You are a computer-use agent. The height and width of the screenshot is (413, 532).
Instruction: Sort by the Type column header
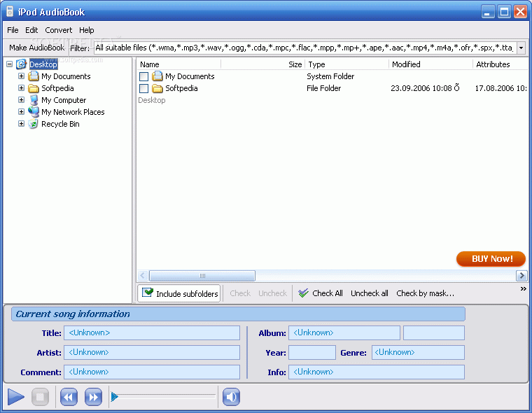click(346, 64)
